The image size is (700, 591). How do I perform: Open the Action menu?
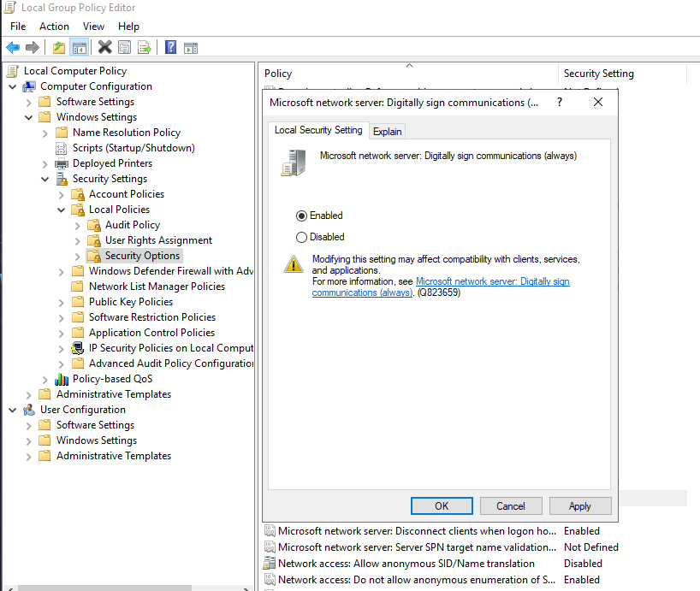(x=54, y=27)
